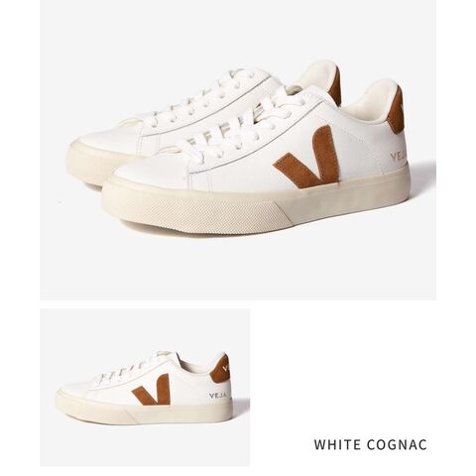Click the small sneaker thumbnail image
Screen dimensions: 476x476
point(145,388)
